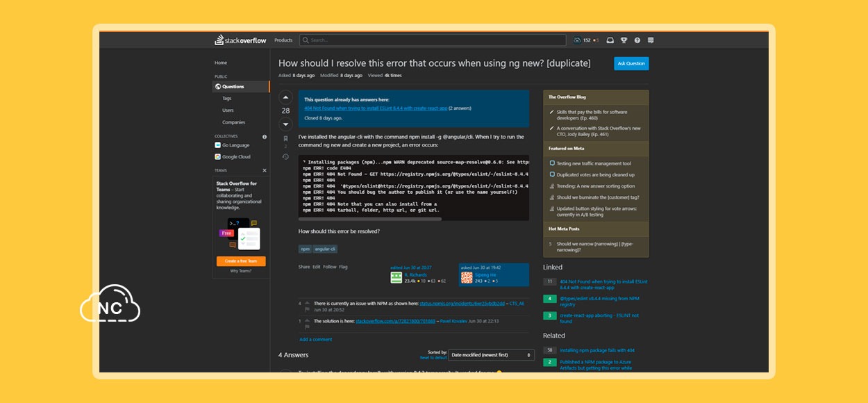
Task: Open Trending: A new answer sorting option
Action: pos(596,186)
